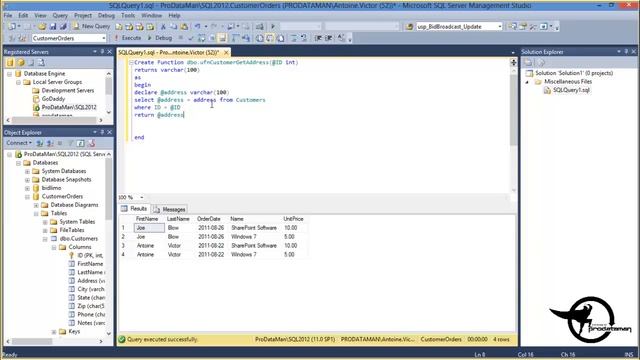
Task: Collapse the dbo.Customers table node
Action: click(45, 239)
